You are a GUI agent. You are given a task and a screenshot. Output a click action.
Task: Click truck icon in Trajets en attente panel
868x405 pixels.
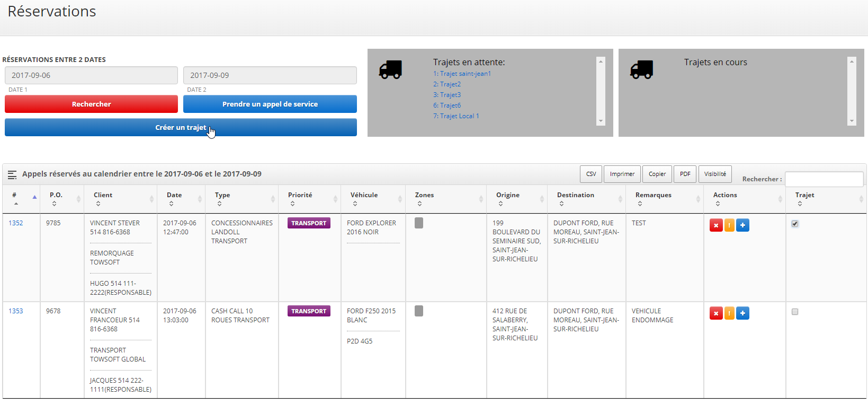pyautogui.click(x=390, y=69)
